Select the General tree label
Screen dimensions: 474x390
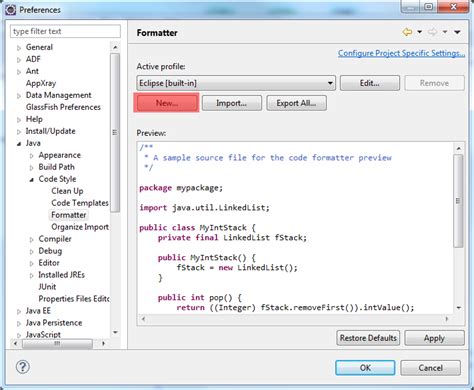39,47
